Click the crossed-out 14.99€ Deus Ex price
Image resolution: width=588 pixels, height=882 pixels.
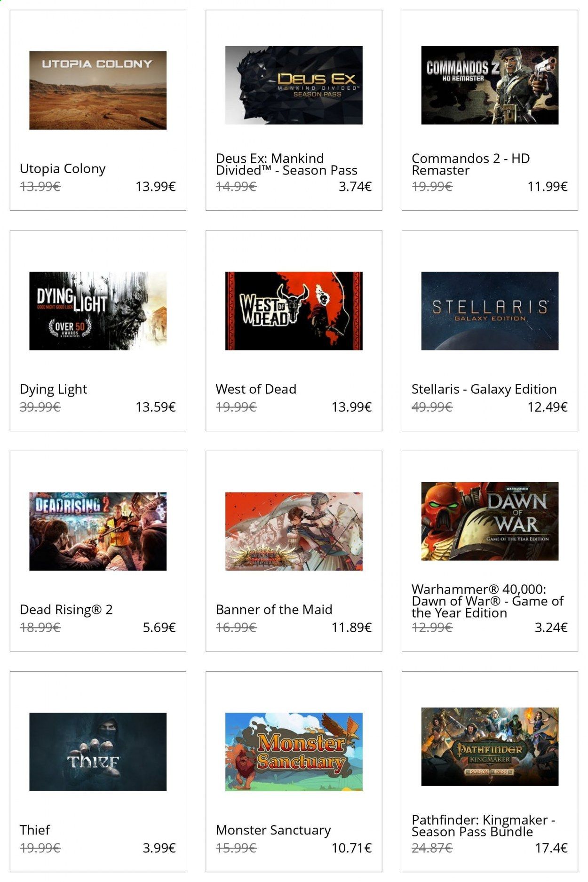pos(236,187)
